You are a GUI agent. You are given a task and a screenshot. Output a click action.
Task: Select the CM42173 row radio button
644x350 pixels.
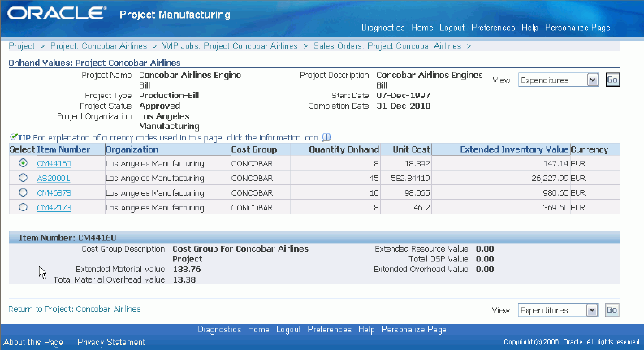point(23,207)
